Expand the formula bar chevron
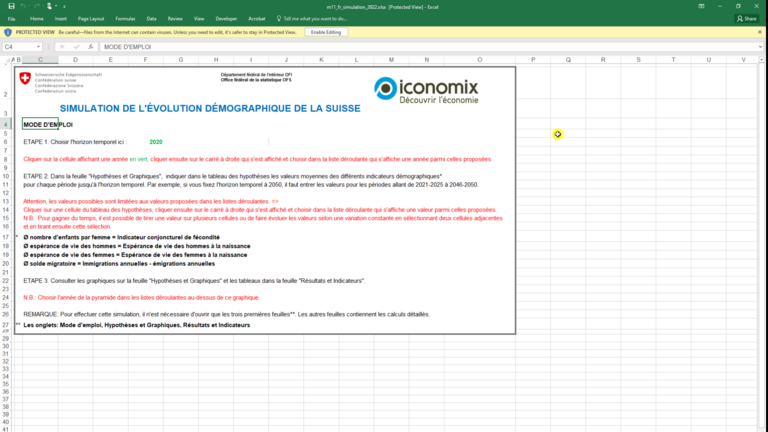Image resolution: width=768 pixels, height=432 pixels. [760, 47]
